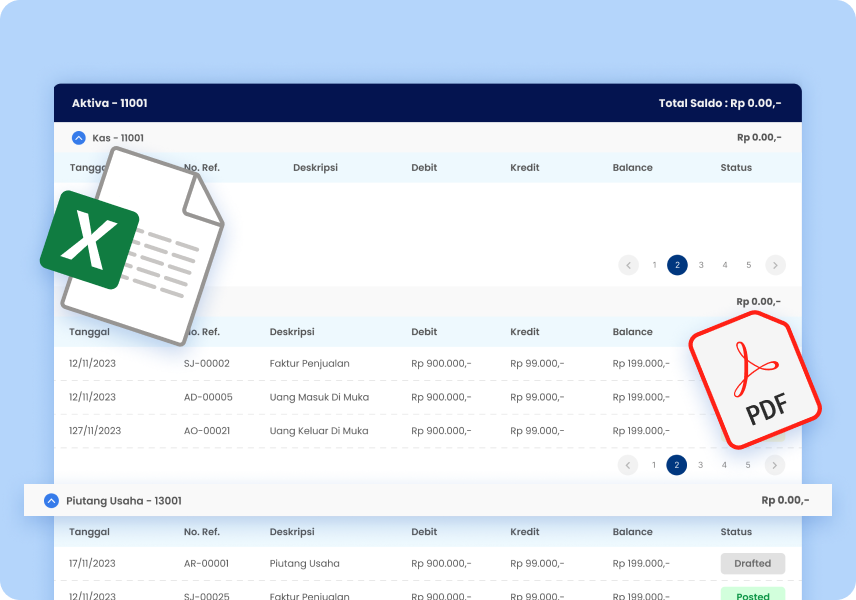The image size is (856, 600).
Task: Sort by Balance column in Kas section
Action: pos(633,168)
